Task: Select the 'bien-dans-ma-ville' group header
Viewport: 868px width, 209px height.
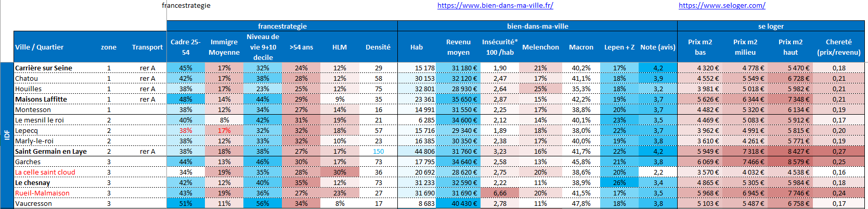Action: (x=537, y=26)
